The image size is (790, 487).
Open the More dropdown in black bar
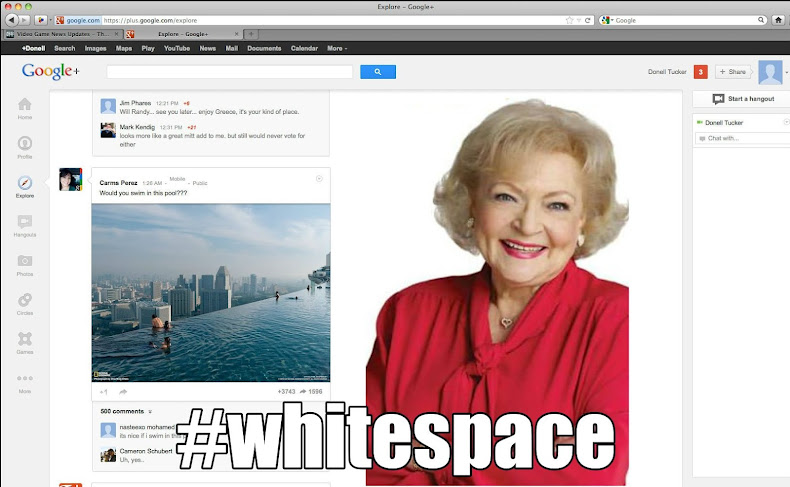337,48
